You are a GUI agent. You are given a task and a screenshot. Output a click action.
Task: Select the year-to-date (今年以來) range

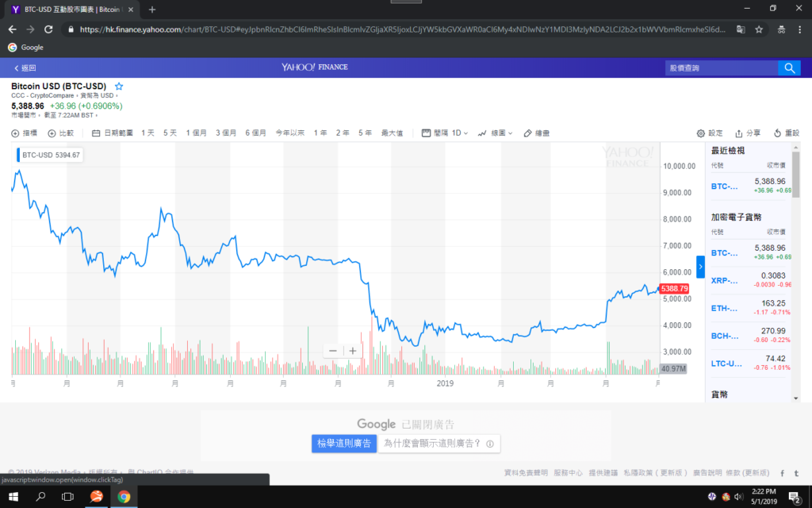[x=290, y=133]
